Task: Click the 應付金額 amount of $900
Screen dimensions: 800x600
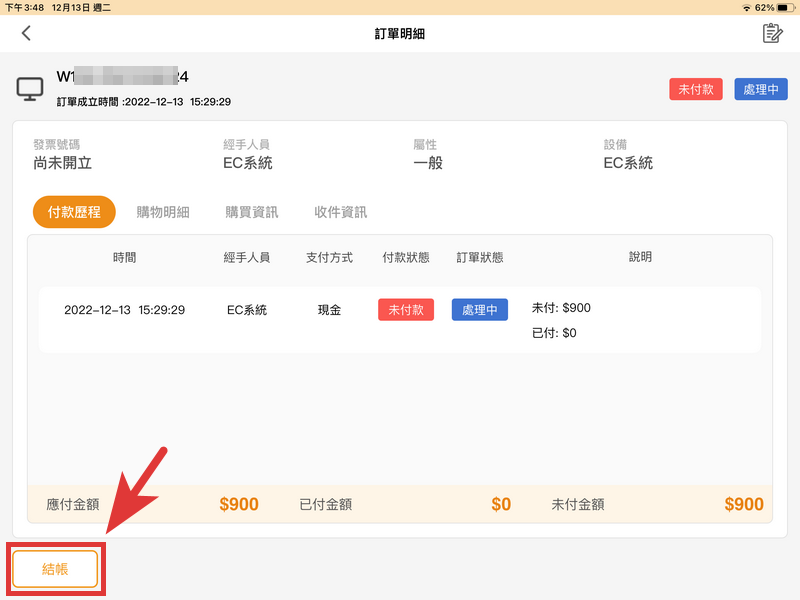Action: click(239, 504)
